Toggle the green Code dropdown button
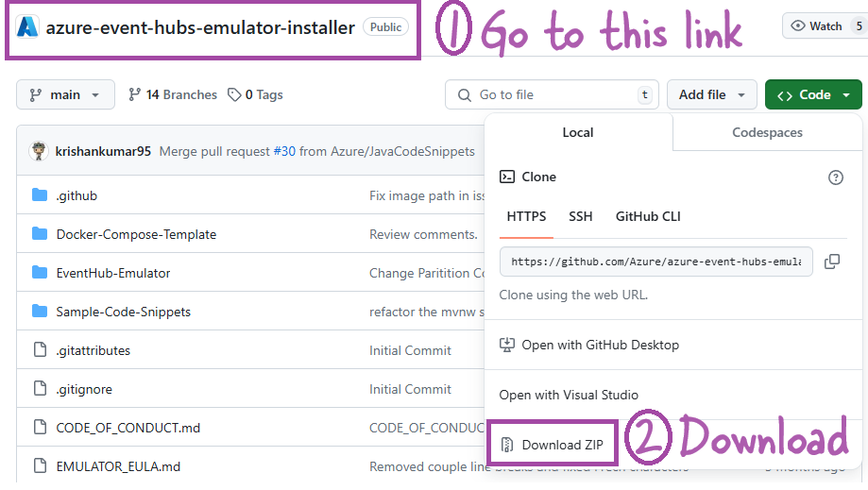Image resolution: width=868 pixels, height=490 pixels. 813,94
